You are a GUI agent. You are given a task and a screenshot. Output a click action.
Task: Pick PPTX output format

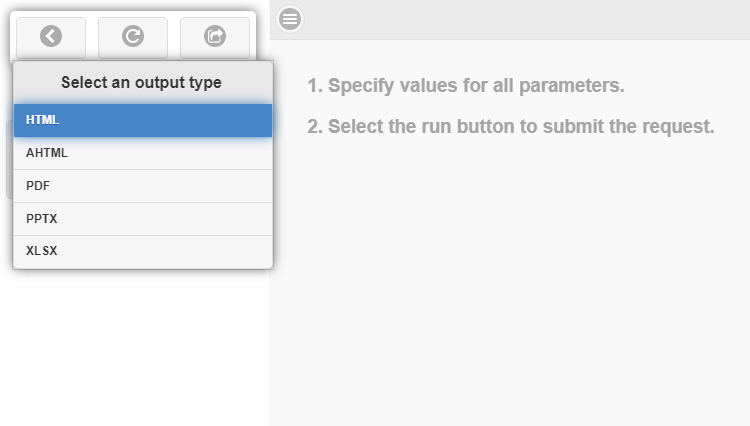pos(142,218)
